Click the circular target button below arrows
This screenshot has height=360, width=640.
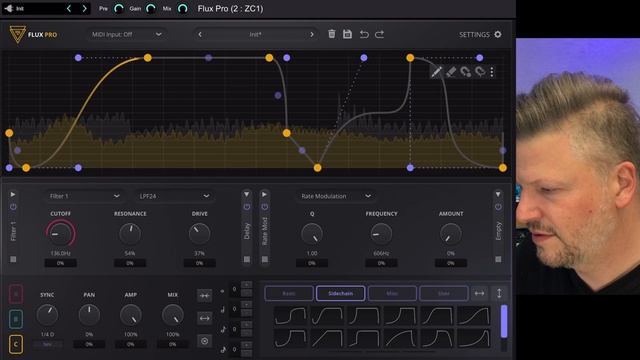pos(204,341)
